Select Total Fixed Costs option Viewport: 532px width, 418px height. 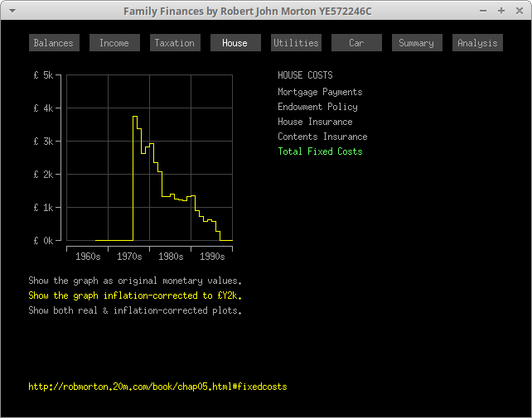[x=320, y=151]
